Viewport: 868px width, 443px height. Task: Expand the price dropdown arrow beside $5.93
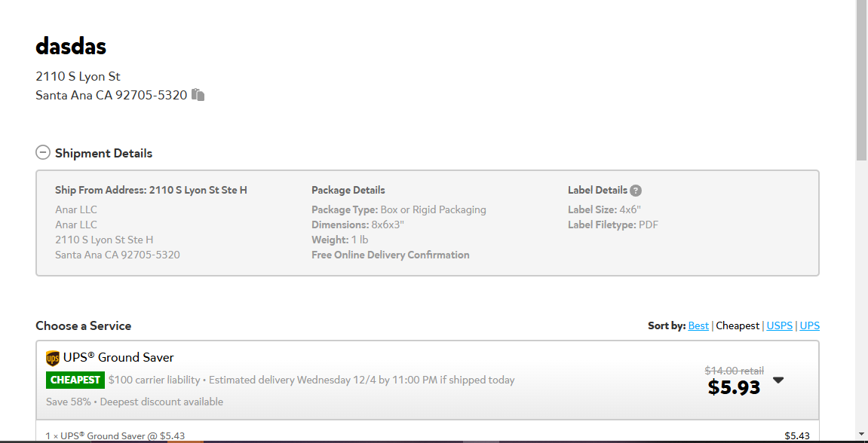pyautogui.click(x=778, y=380)
